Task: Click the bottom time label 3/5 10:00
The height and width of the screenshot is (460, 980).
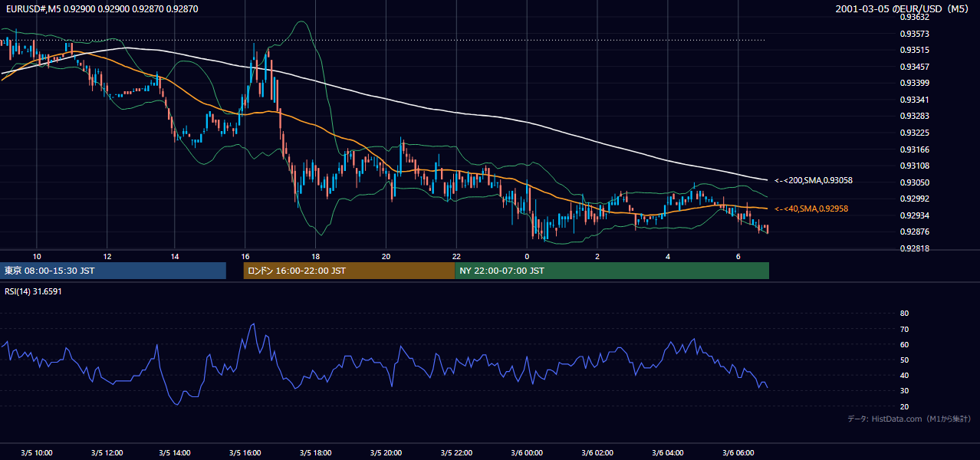Action: click(x=36, y=452)
